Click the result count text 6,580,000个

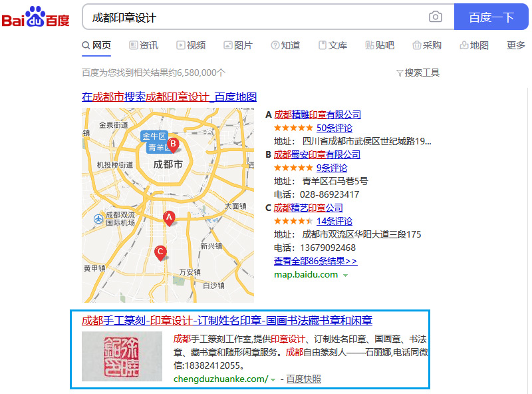point(201,73)
